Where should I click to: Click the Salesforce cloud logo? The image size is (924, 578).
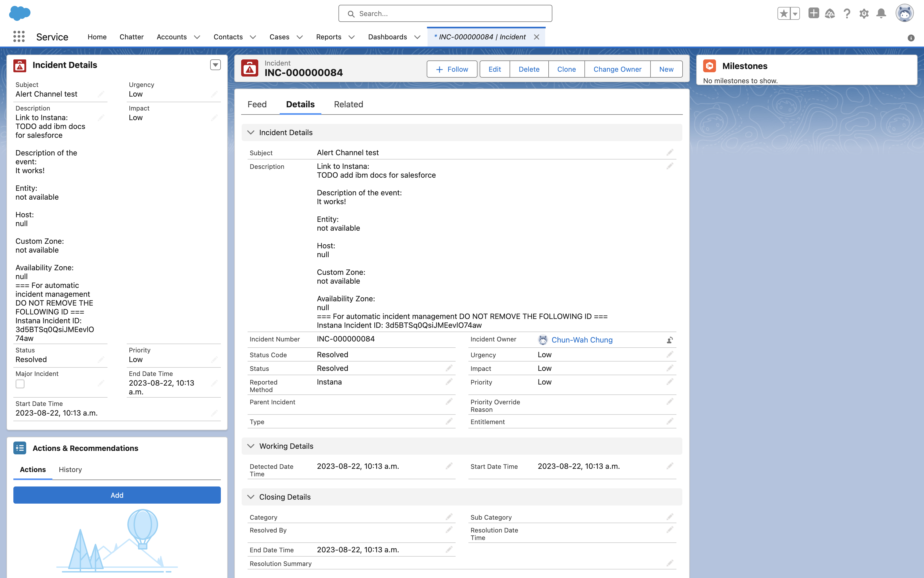(x=20, y=13)
